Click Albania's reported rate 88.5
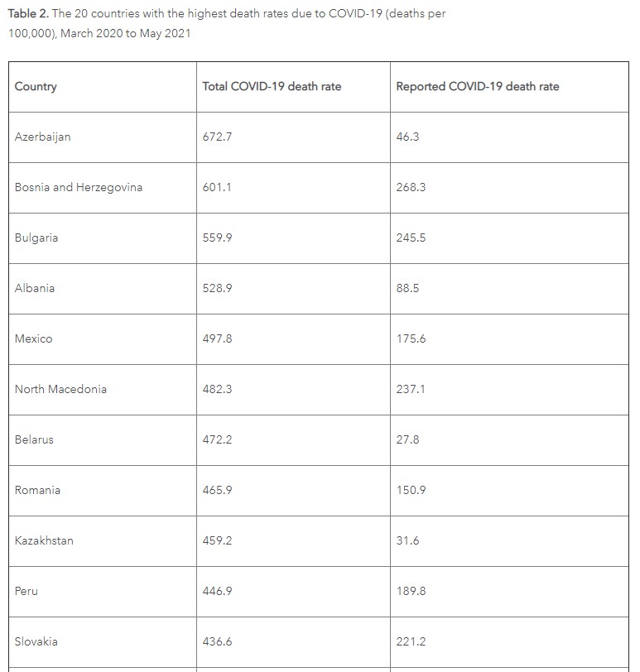640x672 pixels. 408,288
